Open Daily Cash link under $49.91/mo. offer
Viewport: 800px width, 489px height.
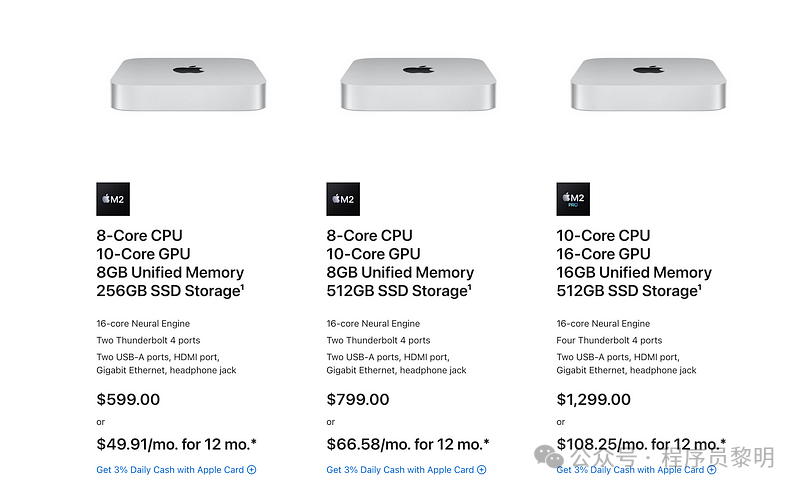170,470
